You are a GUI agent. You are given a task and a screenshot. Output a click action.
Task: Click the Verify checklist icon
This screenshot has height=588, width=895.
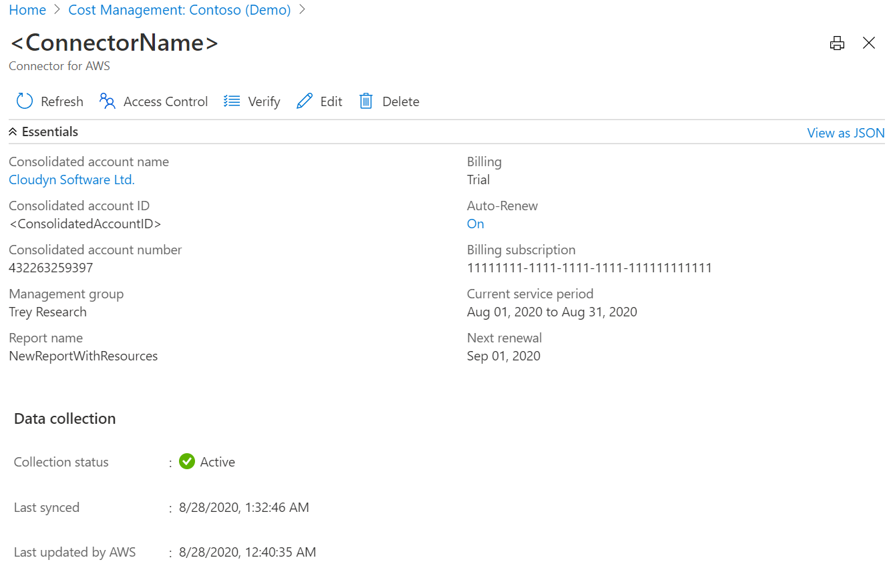232,101
